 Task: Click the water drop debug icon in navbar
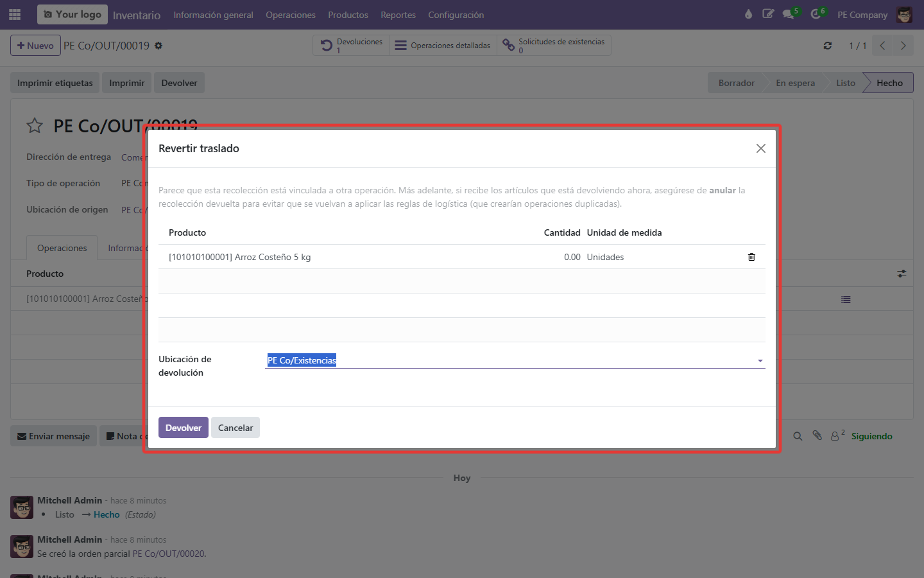[748, 14]
